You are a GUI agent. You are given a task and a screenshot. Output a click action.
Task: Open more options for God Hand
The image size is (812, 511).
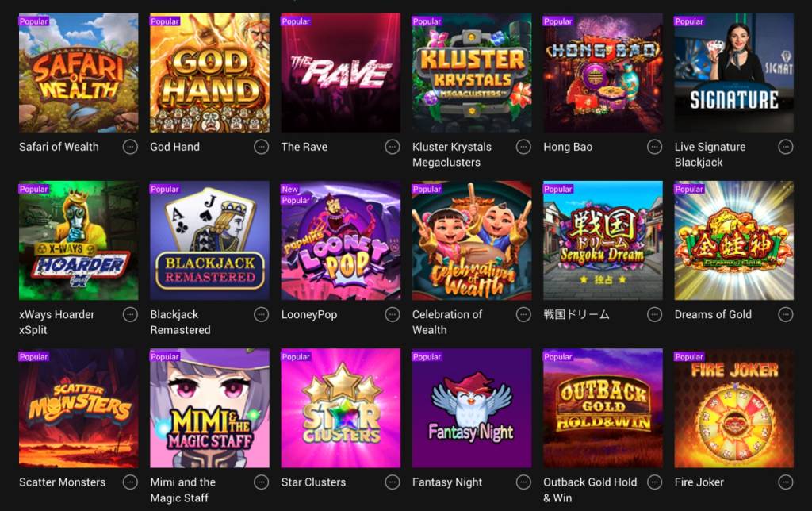(x=262, y=147)
